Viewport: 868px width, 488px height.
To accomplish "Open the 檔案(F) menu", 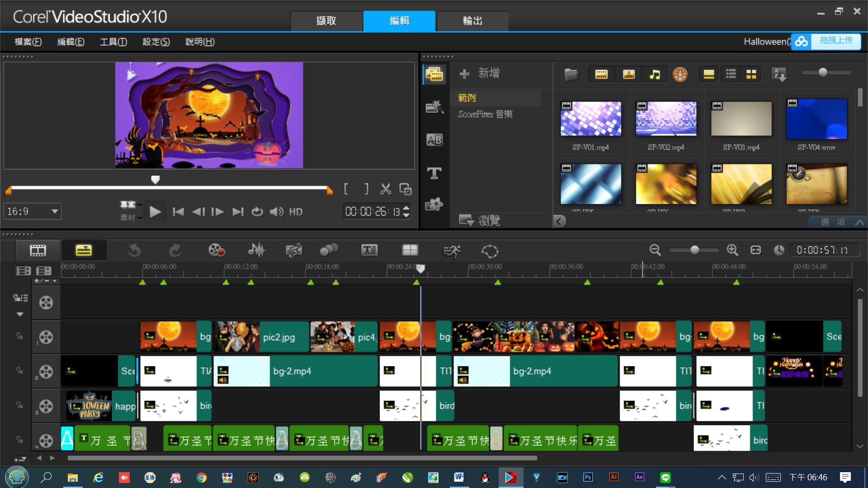I will [x=28, y=42].
